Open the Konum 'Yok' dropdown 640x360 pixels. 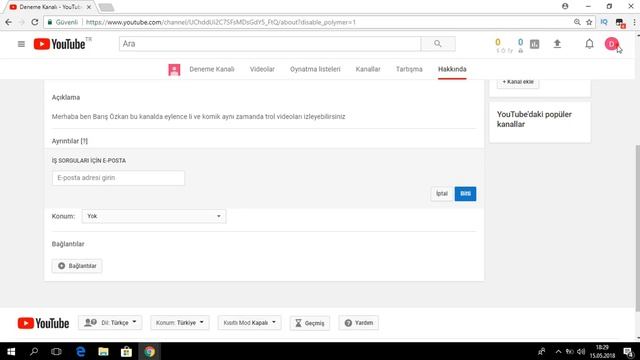(x=154, y=216)
